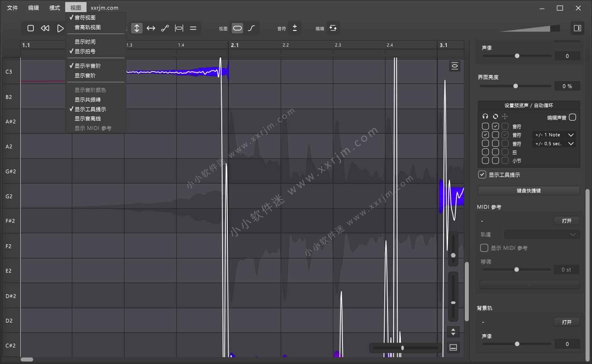Select the pitch tool with vertical arrows

(x=137, y=28)
